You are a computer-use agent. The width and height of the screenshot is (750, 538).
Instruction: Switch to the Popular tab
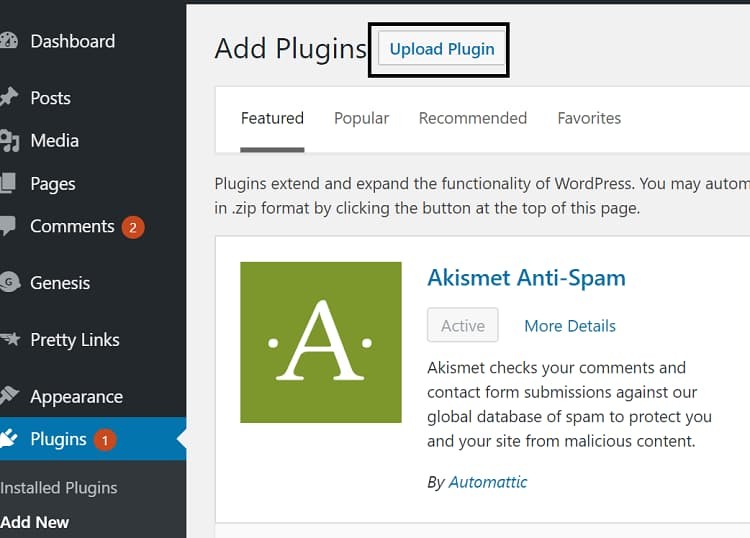(x=361, y=118)
